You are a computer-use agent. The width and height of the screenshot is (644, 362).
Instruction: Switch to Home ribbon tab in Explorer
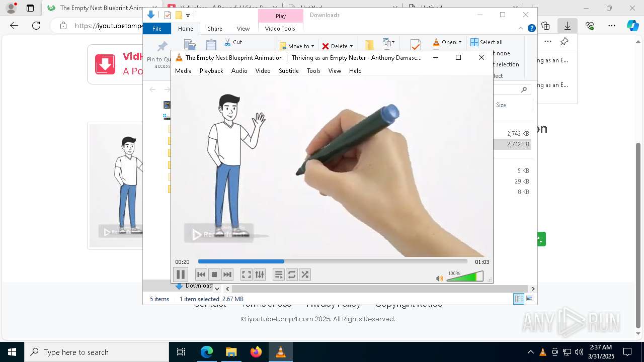(186, 29)
